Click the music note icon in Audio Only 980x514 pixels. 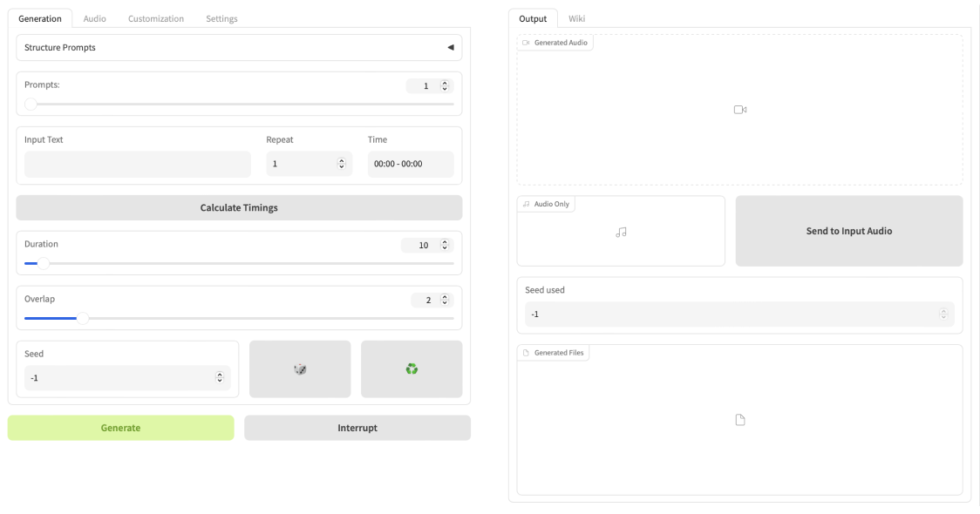click(x=621, y=232)
